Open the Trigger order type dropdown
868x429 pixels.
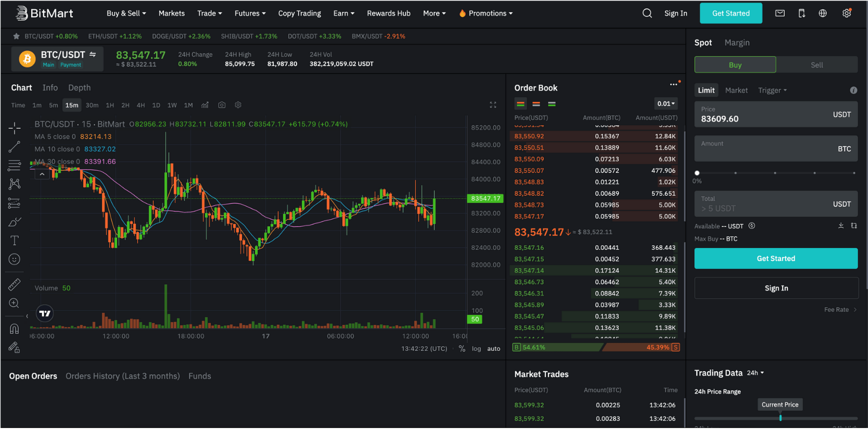[772, 91]
